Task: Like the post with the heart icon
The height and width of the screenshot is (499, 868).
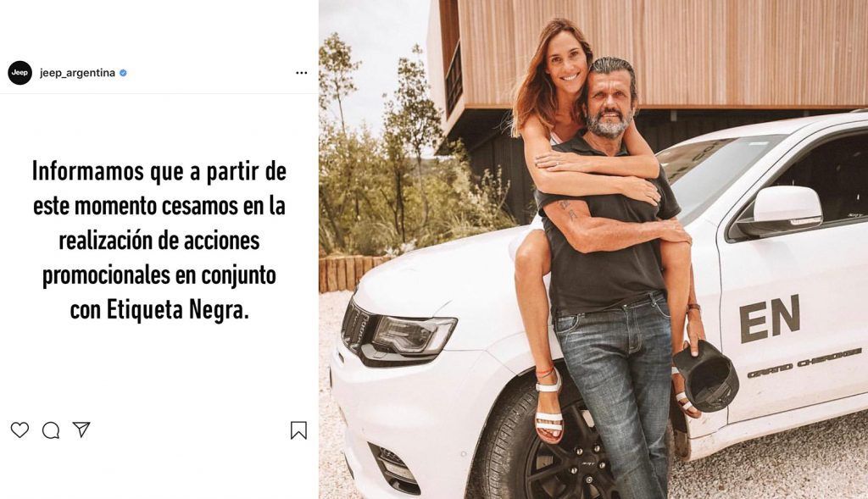Action: coord(20,430)
